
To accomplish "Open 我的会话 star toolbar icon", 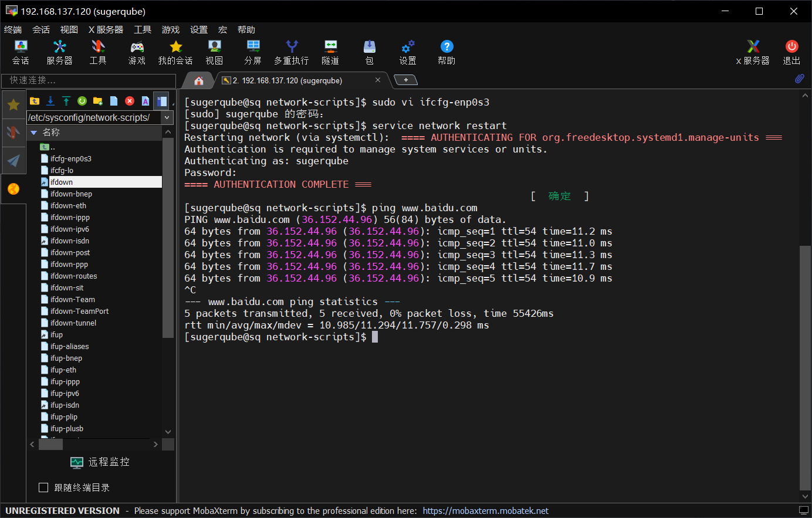I will point(175,52).
